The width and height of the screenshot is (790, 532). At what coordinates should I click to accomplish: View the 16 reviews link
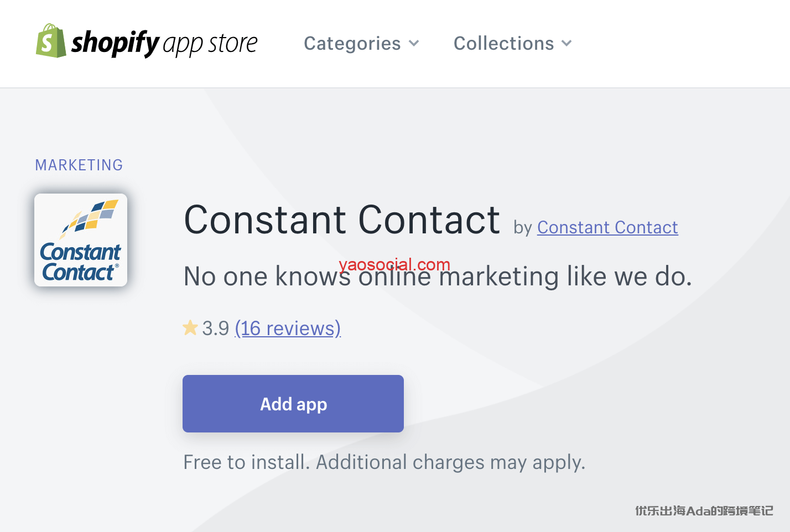[288, 328]
